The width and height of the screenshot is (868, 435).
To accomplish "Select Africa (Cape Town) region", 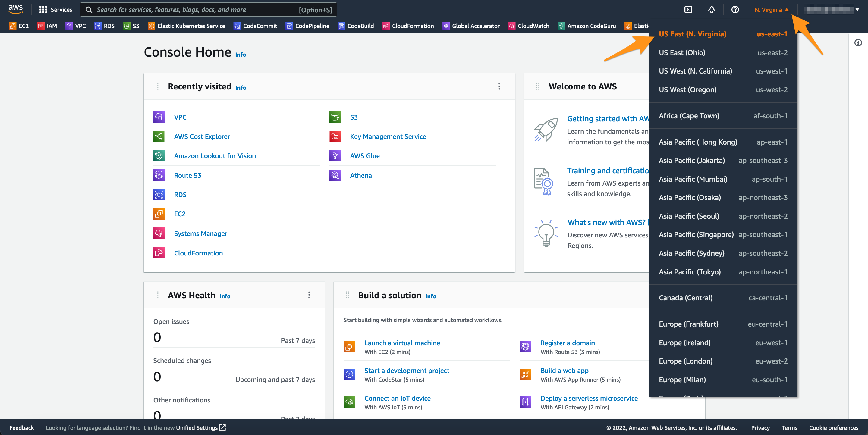I will (x=723, y=116).
